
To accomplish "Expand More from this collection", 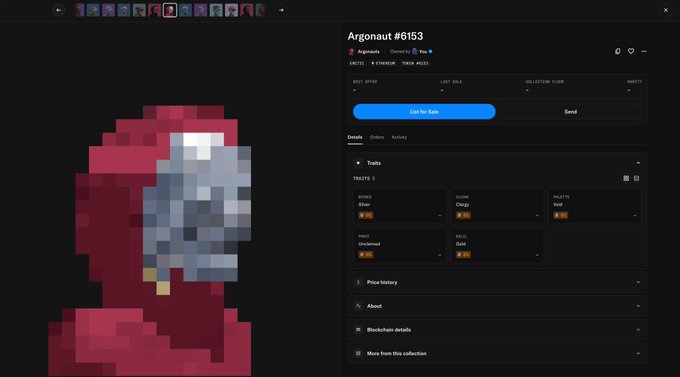I will click(x=497, y=354).
